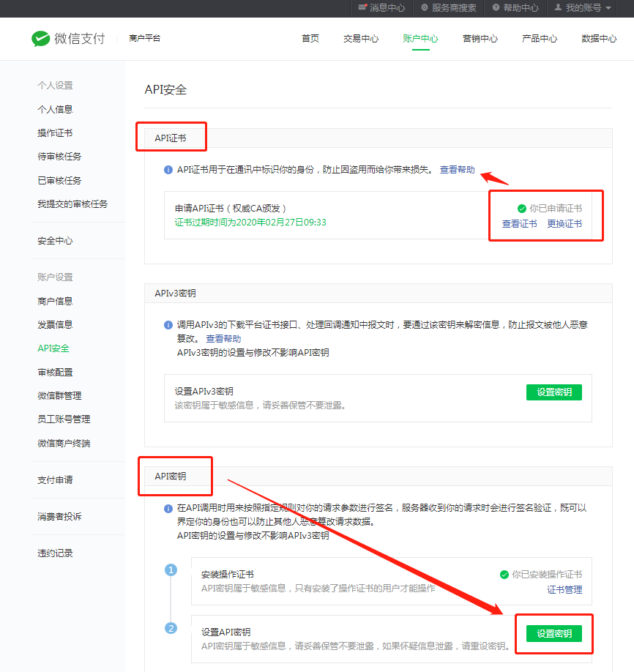Open 帮助中心 in the top bar
The image size is (634, 672).
[521, 8]
